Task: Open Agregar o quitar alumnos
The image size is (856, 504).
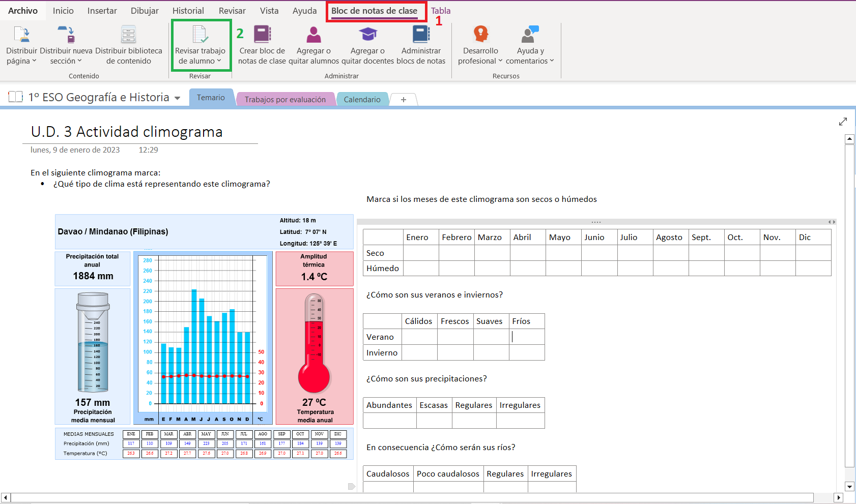Action: tap(313, 35)
